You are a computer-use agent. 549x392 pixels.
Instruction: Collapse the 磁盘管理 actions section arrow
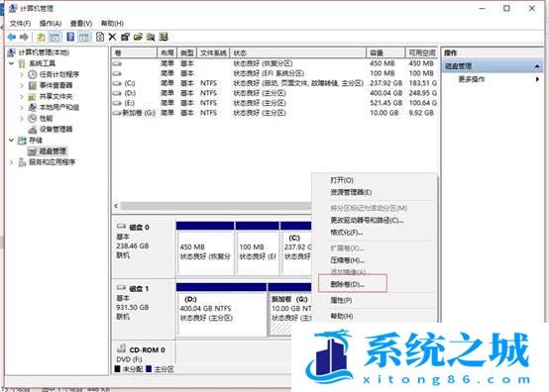pos(537,66)
